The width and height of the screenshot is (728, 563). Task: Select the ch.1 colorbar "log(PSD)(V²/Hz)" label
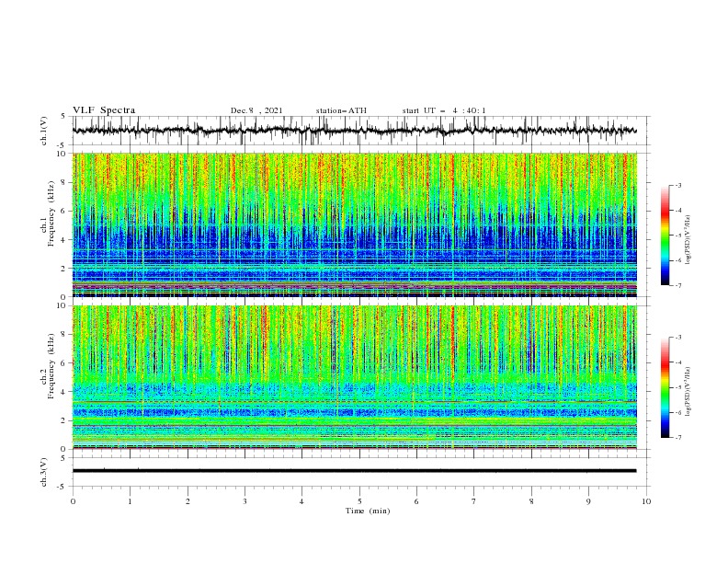coord(688,240)
